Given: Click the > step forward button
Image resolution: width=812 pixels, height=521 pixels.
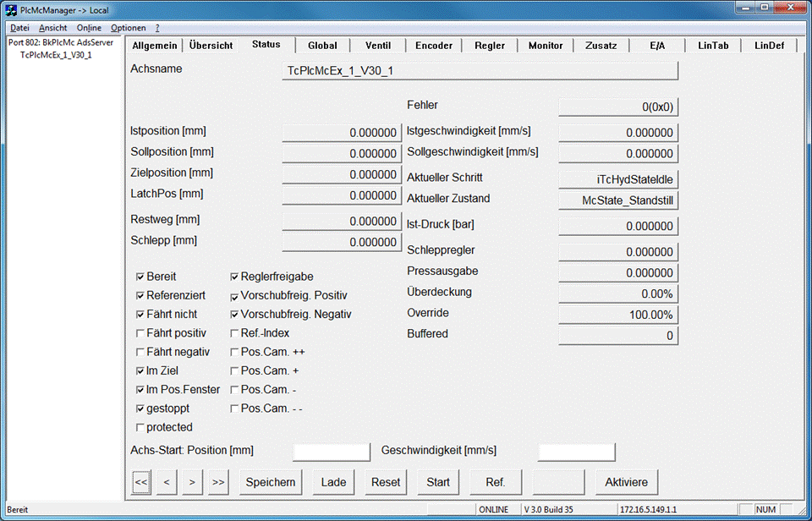Looking at the screenshot, I should (x=192, y=482).
